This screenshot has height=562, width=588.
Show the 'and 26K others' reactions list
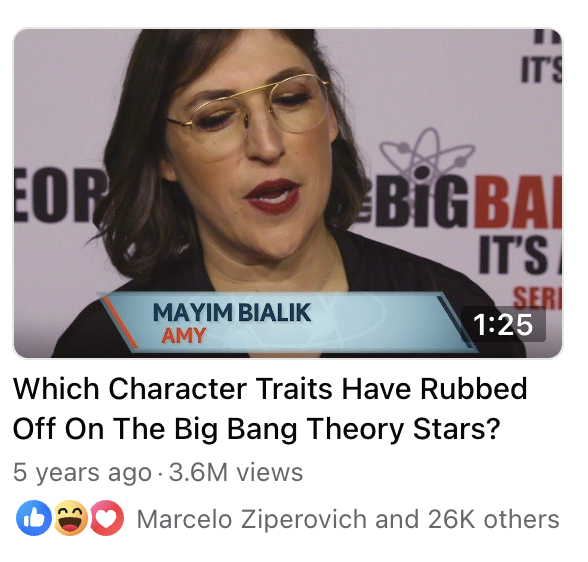pyautogui.click(x=467, y=519)
